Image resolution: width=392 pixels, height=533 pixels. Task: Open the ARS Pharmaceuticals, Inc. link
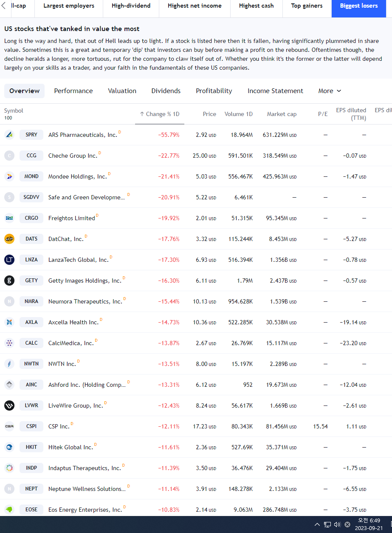83,135
